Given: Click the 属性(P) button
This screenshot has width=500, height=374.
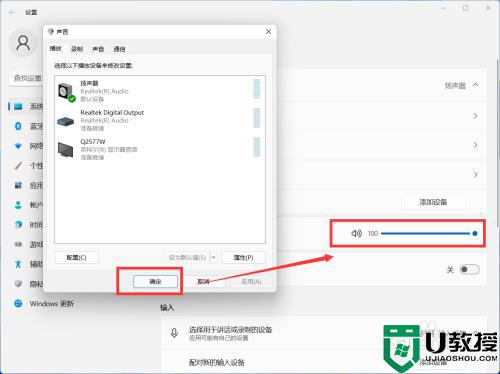Looking at the screenshot, I should tap(243, 257).
